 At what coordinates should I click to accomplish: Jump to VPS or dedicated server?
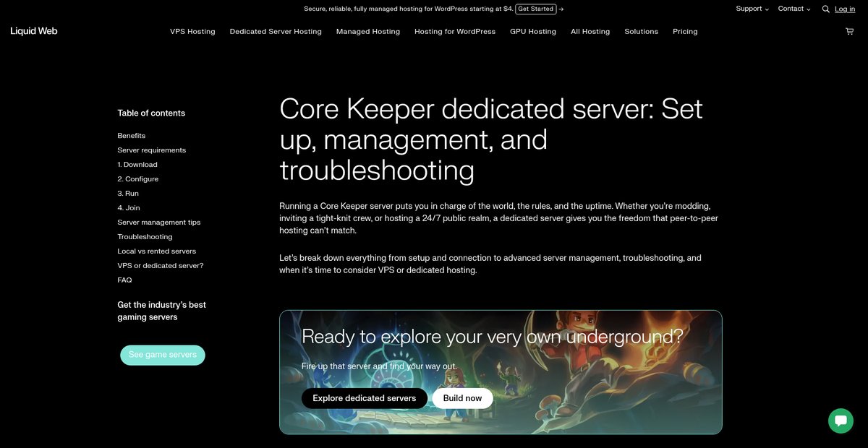coord(161,266)
